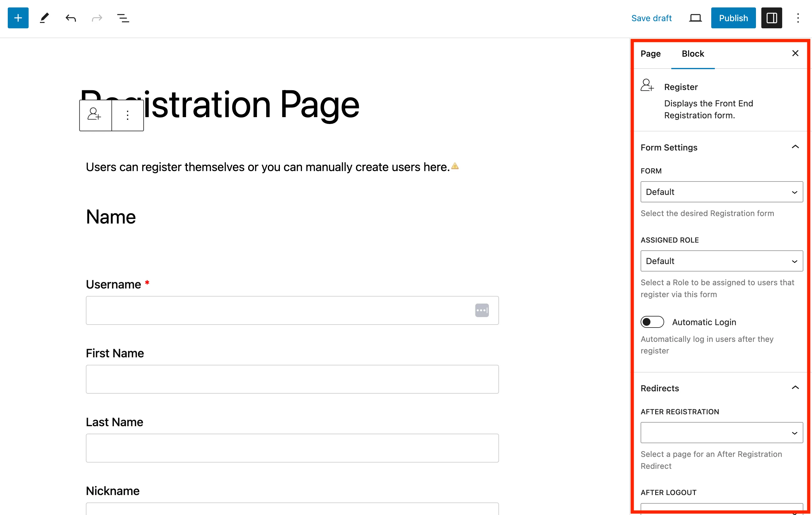Open the block inserter plus button
The image size is (812, 515).
18,18
